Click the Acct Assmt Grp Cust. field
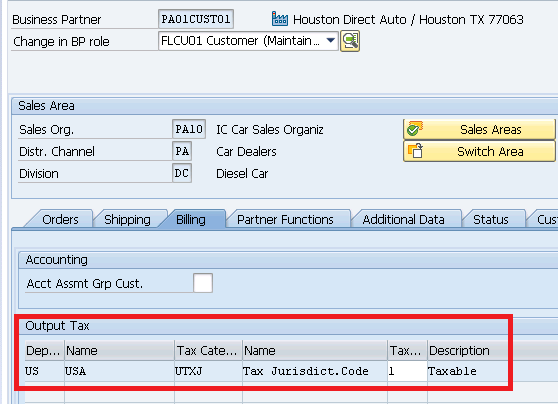558x404 pixels. click(x=203, y=283)
